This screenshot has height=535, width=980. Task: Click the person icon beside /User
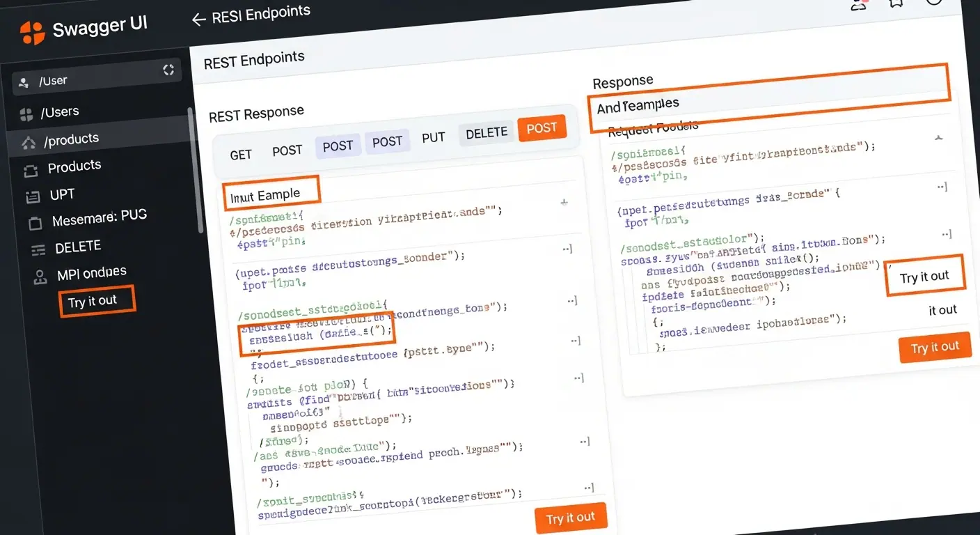pyautogui.click(x=24, y=83)
